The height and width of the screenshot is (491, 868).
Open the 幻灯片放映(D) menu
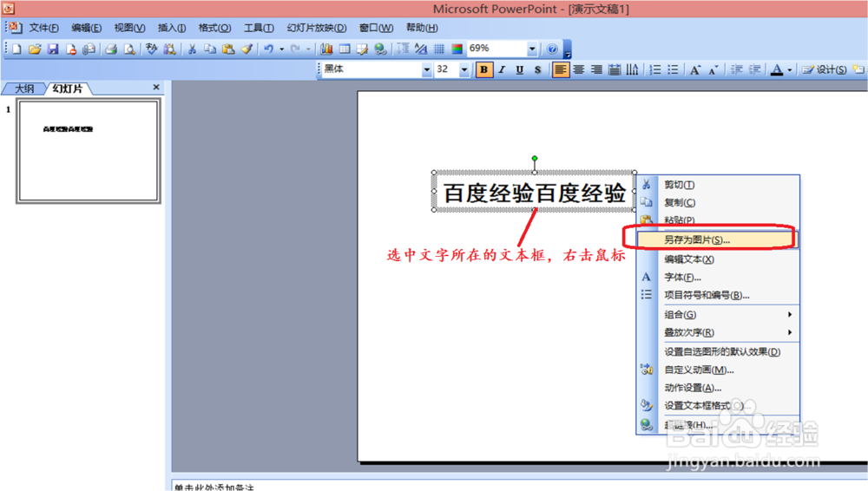coord(317,28)
